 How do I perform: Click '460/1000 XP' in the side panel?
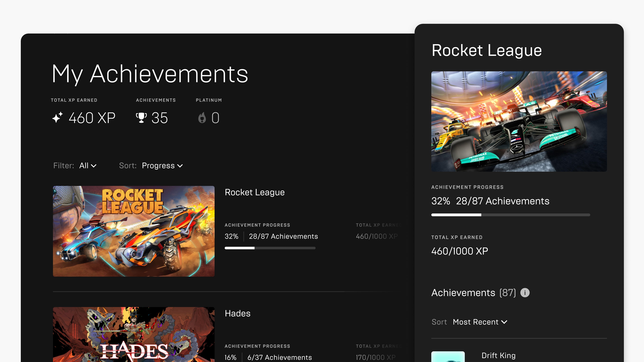pyautogui.click(x=460, y=251)
